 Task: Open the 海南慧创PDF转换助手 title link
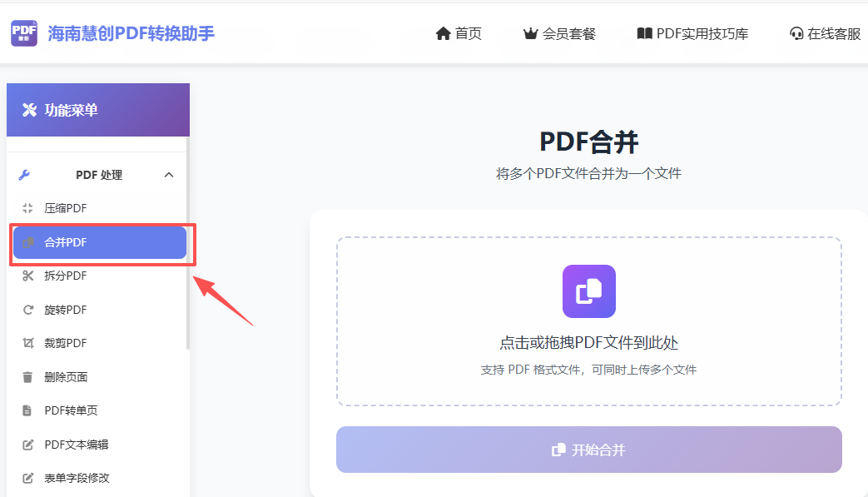tap(131, 34)
